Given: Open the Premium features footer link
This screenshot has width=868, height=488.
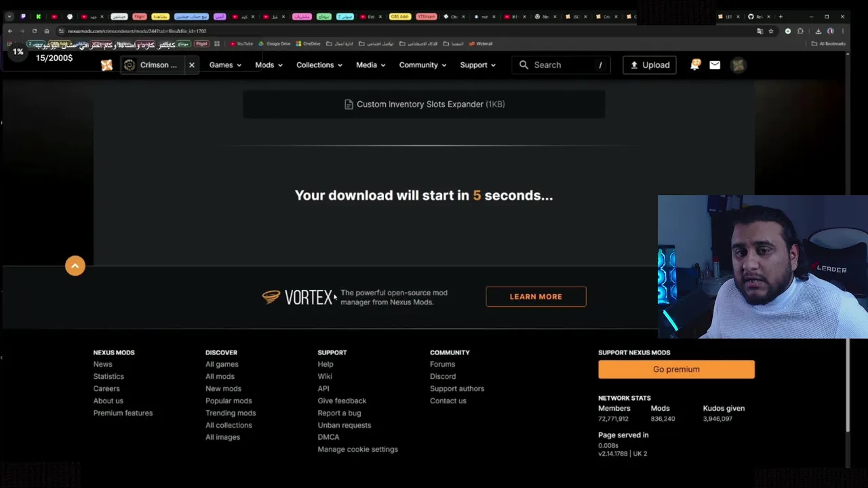Looking at the screenshot, I should tap(123, 413).
